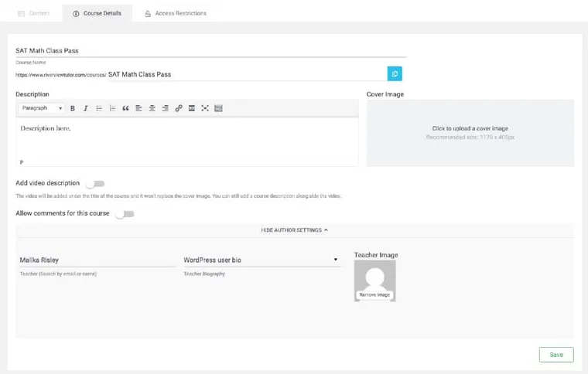588x374 pixels.
Task: Apply italic formatting in description editor
Action: 86,108
